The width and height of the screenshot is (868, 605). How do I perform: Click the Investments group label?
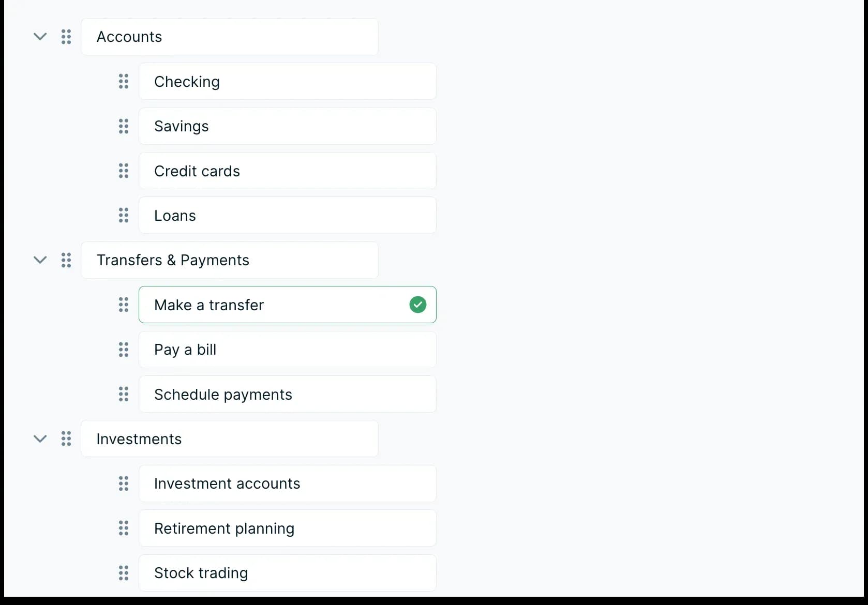(229, 439)
